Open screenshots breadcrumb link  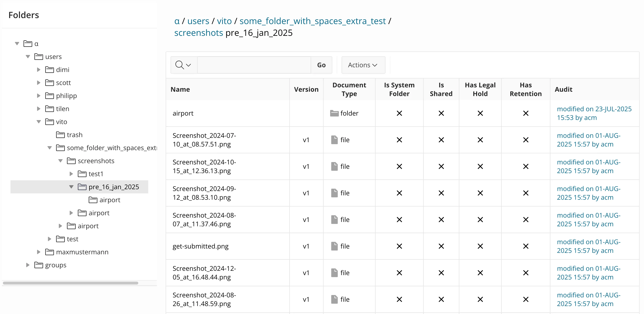pos(199,33)
